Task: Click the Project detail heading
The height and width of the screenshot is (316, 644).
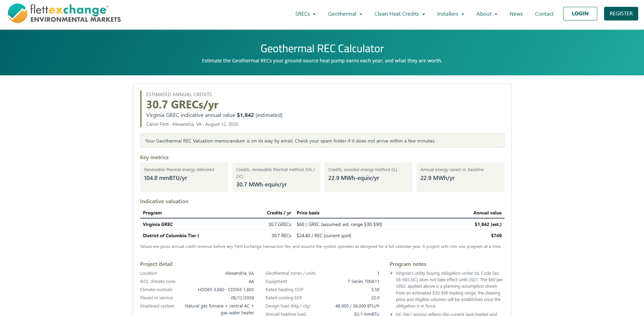Action: [156, 264]
